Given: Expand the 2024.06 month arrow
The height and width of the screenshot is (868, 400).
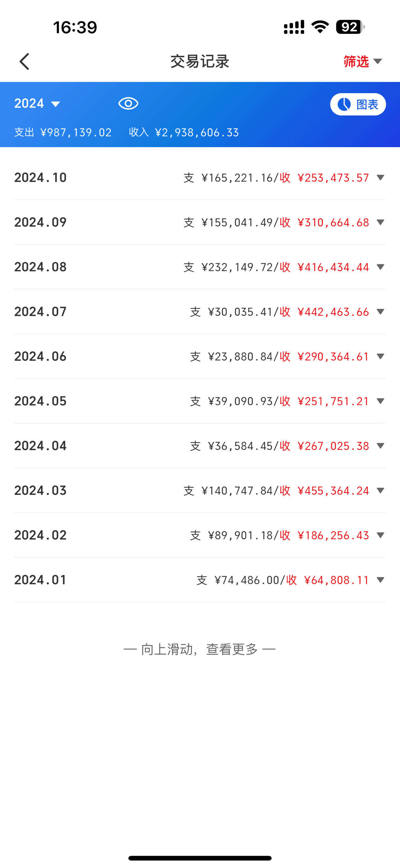Looking at the screenshot, I should 380,357.
